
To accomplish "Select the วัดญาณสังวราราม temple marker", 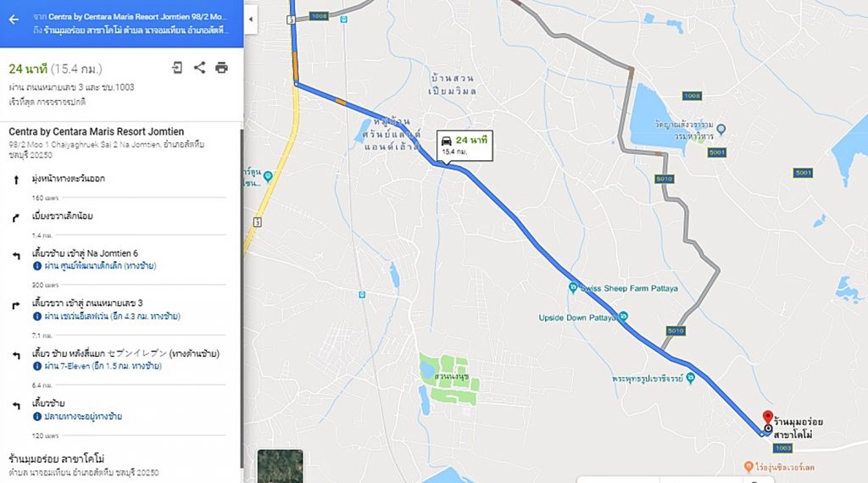I will point(721,130).
